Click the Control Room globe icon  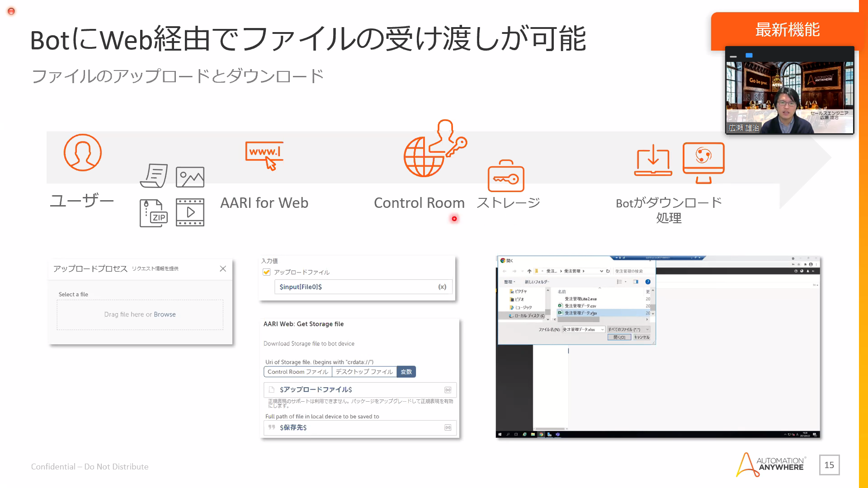tap(423, 157)
